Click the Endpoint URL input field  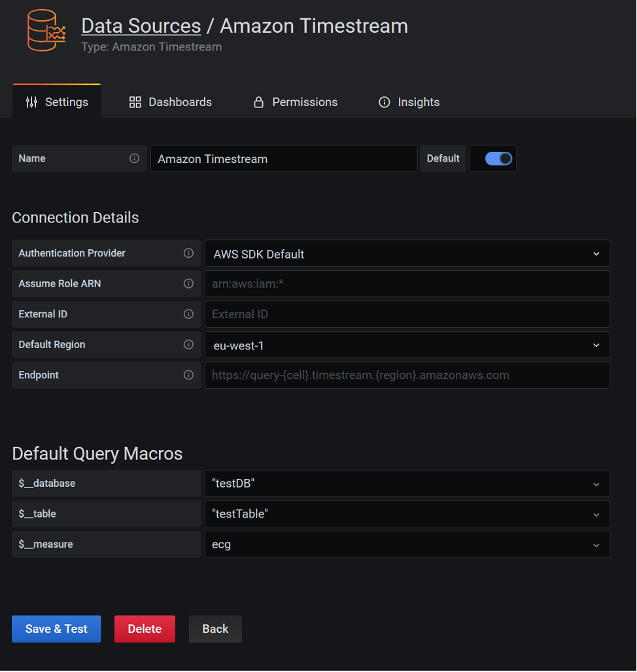(407, 375)
